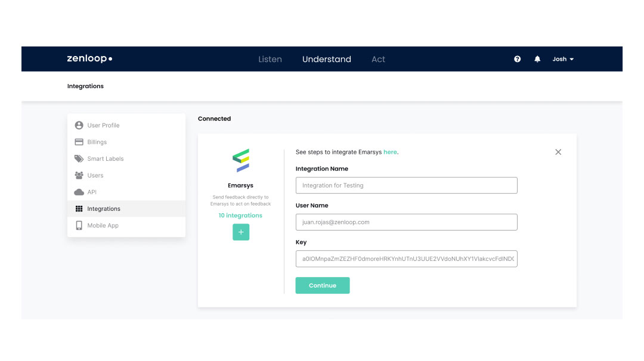Click the zenloop logo in the header
This screenshot has width=644, height=361.
click(x=89, y=59)
